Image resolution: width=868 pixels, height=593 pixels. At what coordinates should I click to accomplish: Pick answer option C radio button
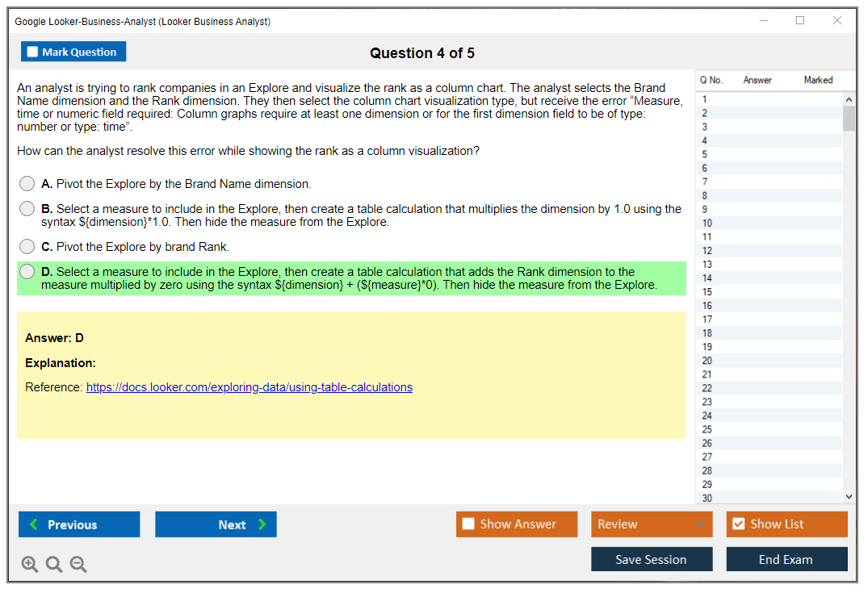[x=27, y=247]
